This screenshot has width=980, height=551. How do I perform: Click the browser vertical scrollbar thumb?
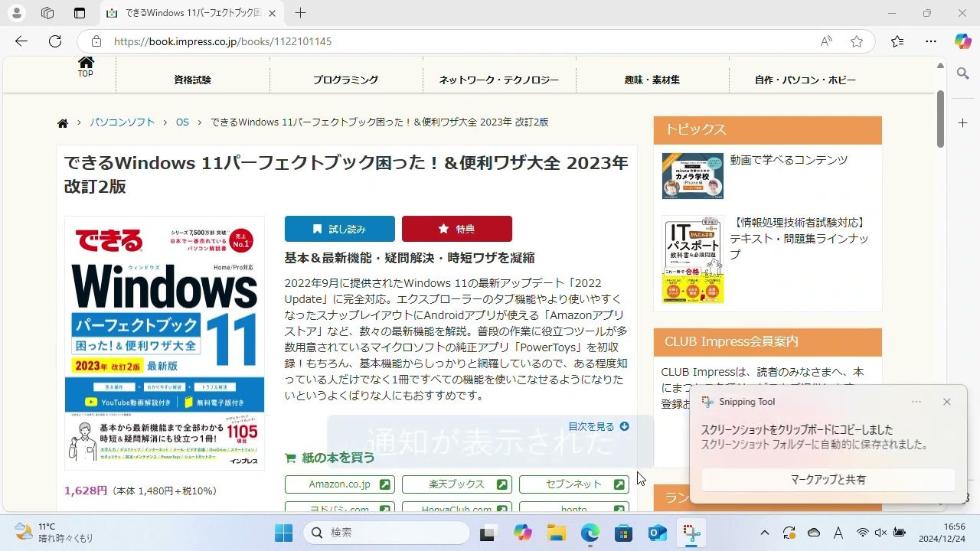pyautogui.click(x=941, y=119)
